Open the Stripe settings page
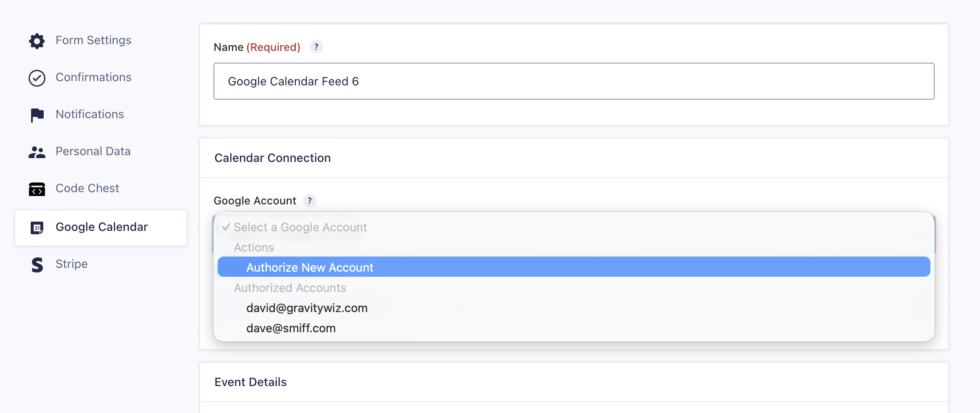 pyautogui.click(x=71, y=264)
